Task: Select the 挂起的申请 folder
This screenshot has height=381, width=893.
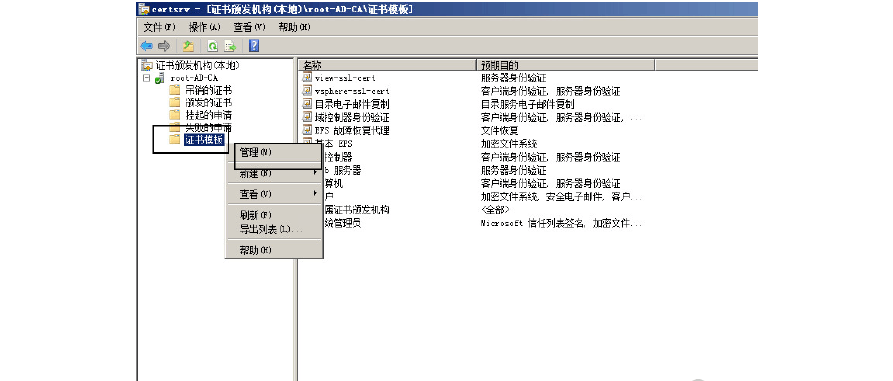Action: (x=200, y=115)
